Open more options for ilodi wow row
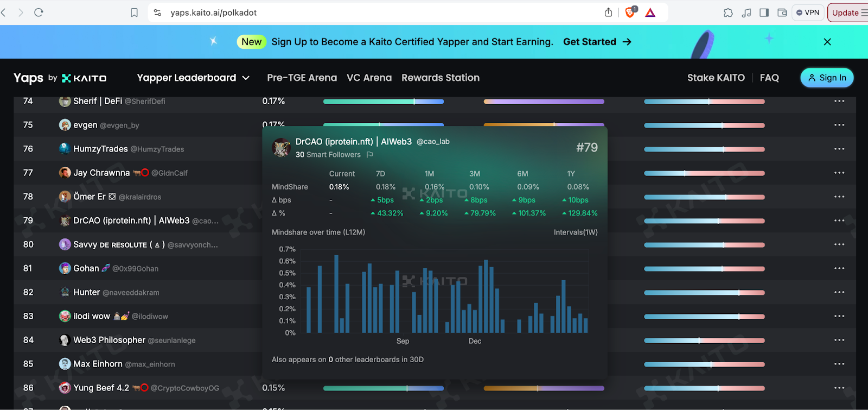This screenshot has height=410, width=868. point(839,316)
